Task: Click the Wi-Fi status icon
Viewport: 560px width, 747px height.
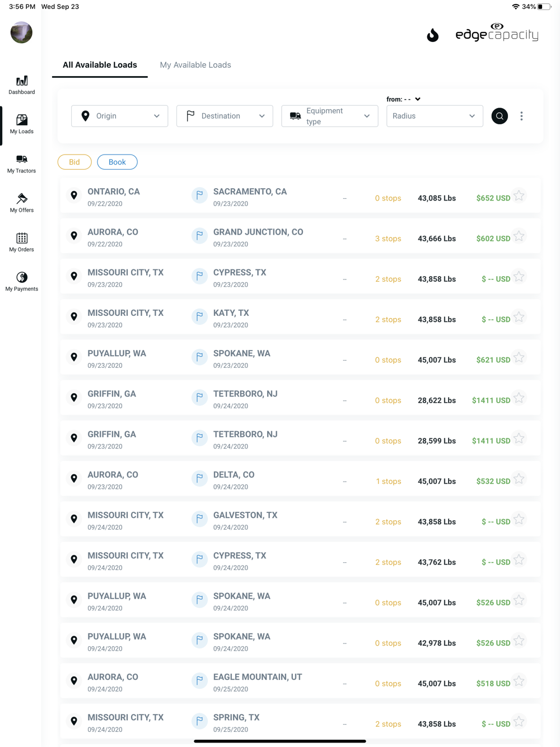Action: click(x=515, y=7)
